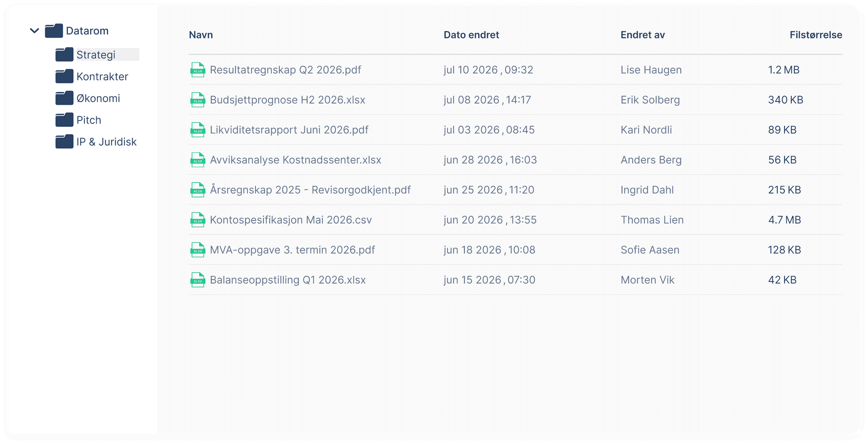Click the XLSX icon for Budsjettprognose H2 2026
Viewport: 868px width, 444px height.
point(198,100)
